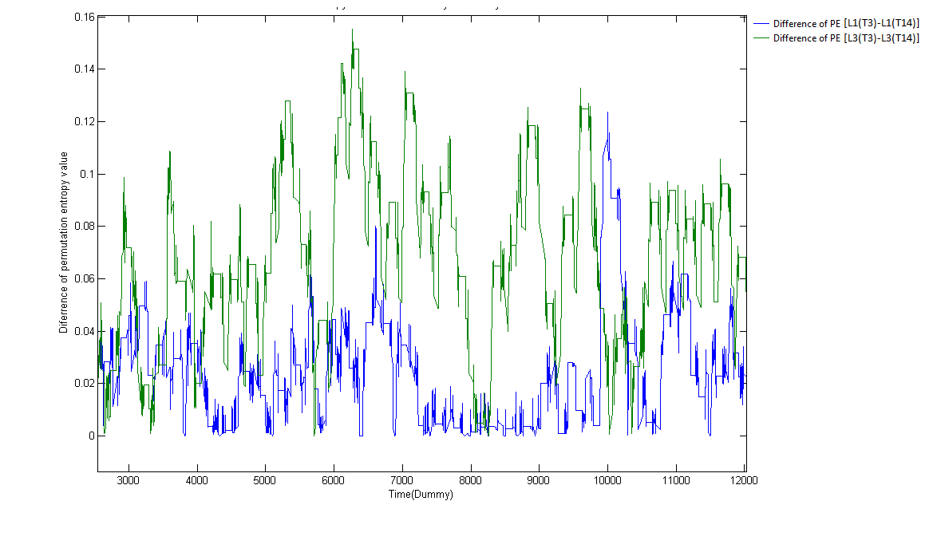Select the permutation entropy y-axis label
This screenshot has width=933, height=560.
point(64,242)
